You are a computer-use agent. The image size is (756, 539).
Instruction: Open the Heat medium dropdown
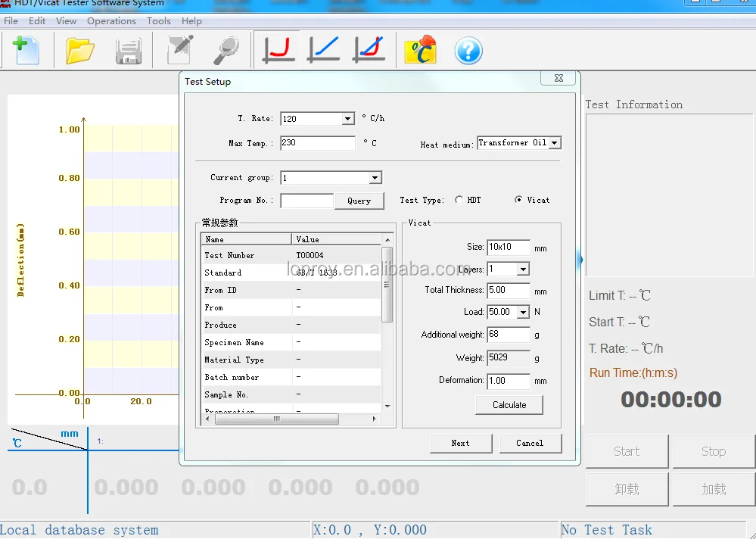(x=555, y=143)
